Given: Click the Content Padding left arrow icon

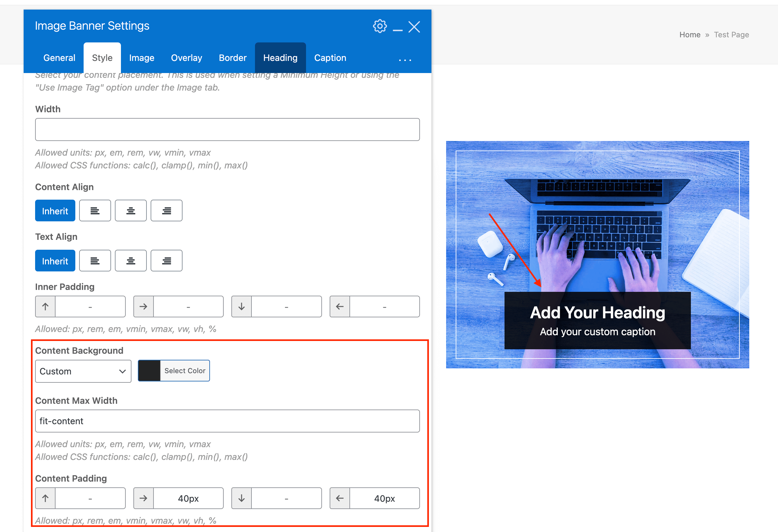Looking at the screenshot, I should [340, 499].
